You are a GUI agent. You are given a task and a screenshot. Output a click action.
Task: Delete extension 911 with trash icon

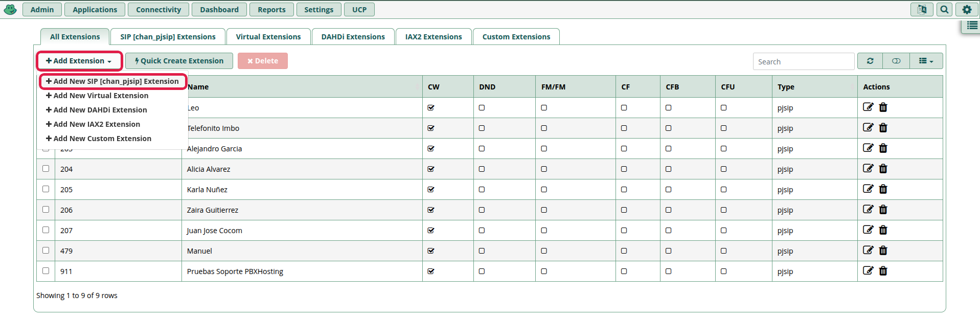click(883, 270)
